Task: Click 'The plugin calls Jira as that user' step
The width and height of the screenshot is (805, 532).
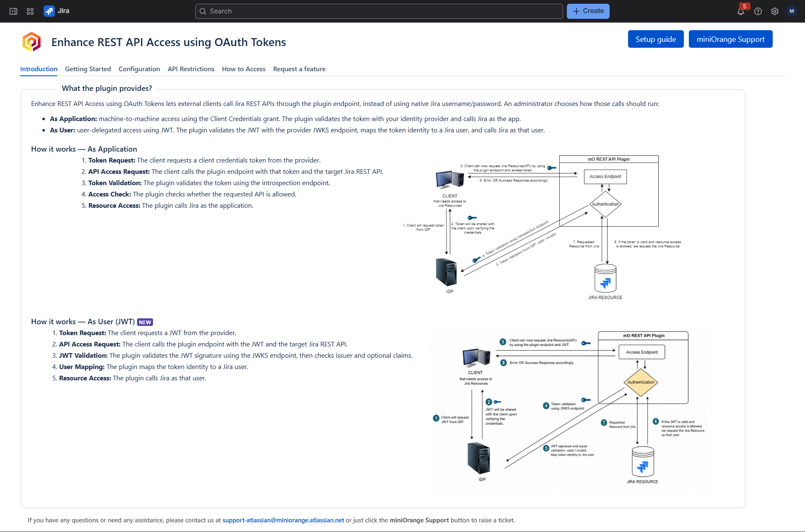Action: [159, 378]
